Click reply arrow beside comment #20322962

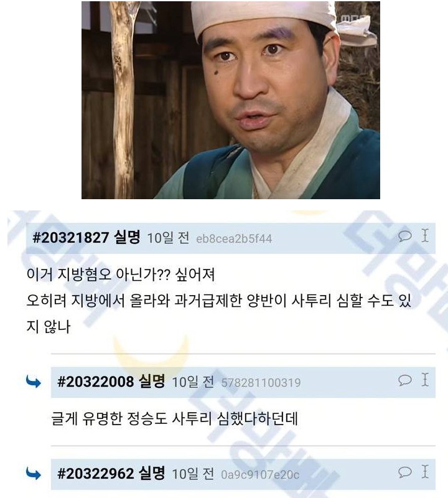coord(34,474)
